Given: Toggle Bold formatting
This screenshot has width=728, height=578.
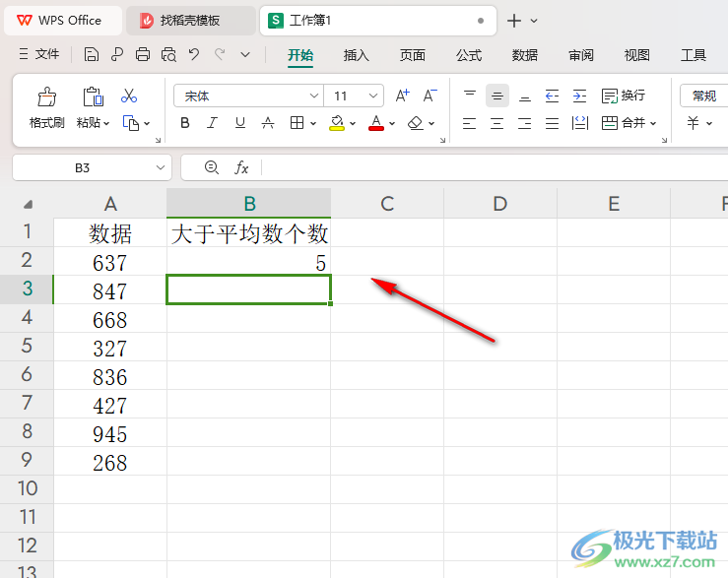Looking at the screenshot, I should [185, 122].
